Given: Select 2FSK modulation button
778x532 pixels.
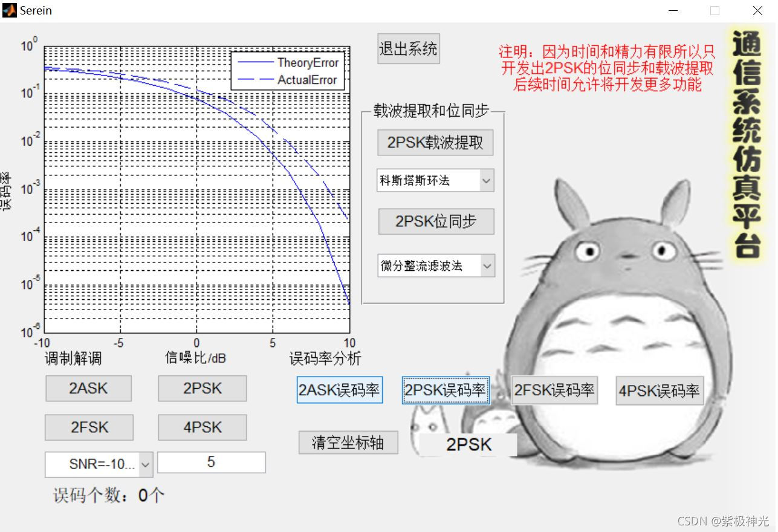Looking at the screenshot, I should tap(89, 427).
